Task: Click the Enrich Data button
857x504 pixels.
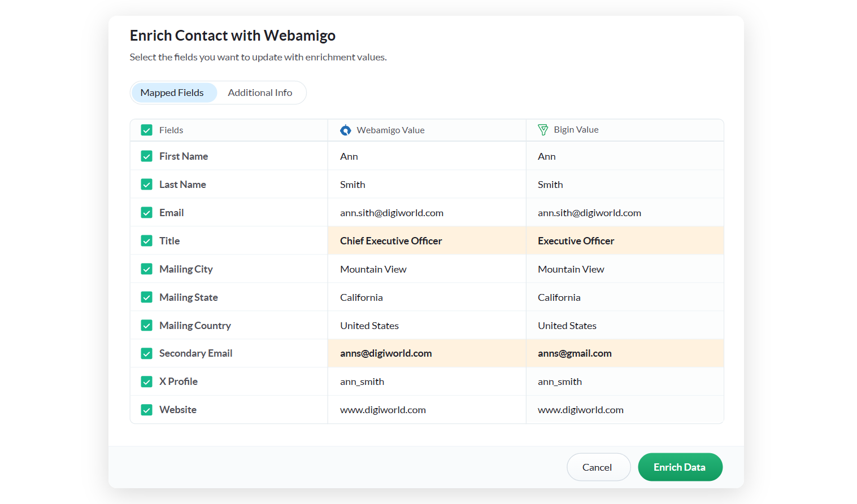Action: click(x=680, y=467)
